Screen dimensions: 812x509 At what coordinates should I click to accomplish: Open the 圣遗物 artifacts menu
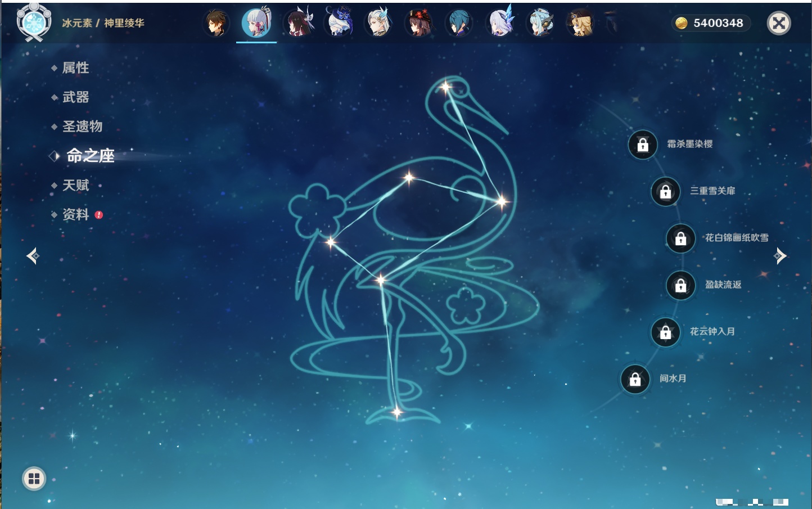pyautogui.click(x=82, y=127)
